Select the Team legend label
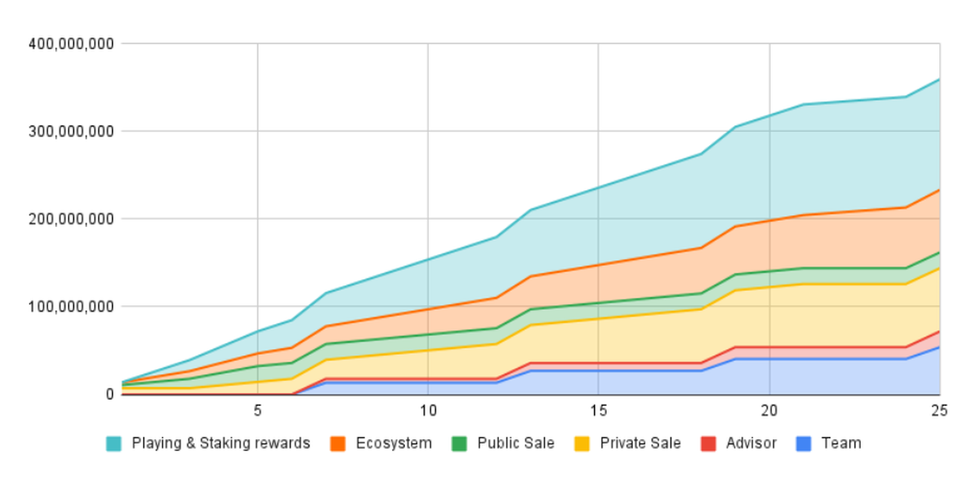980x503 pixels. [x=841, y=443]
